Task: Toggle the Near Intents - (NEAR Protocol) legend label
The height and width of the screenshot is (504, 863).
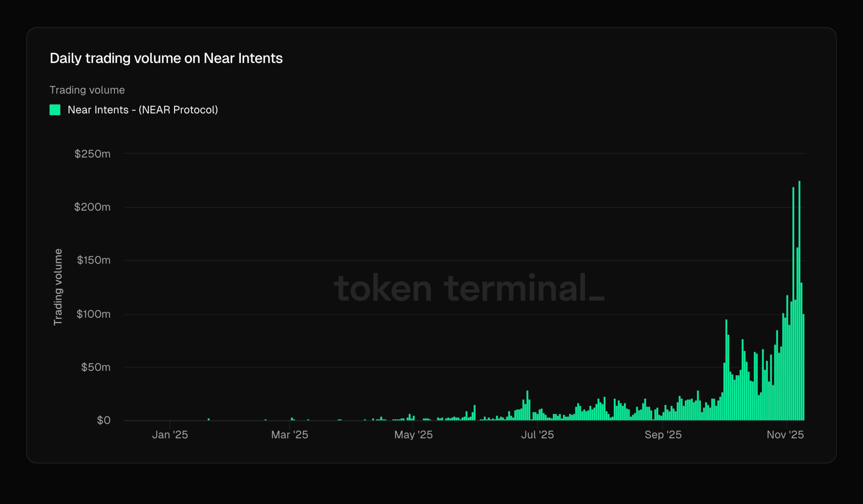Action: pyautogui.click(x=142, y=110)
